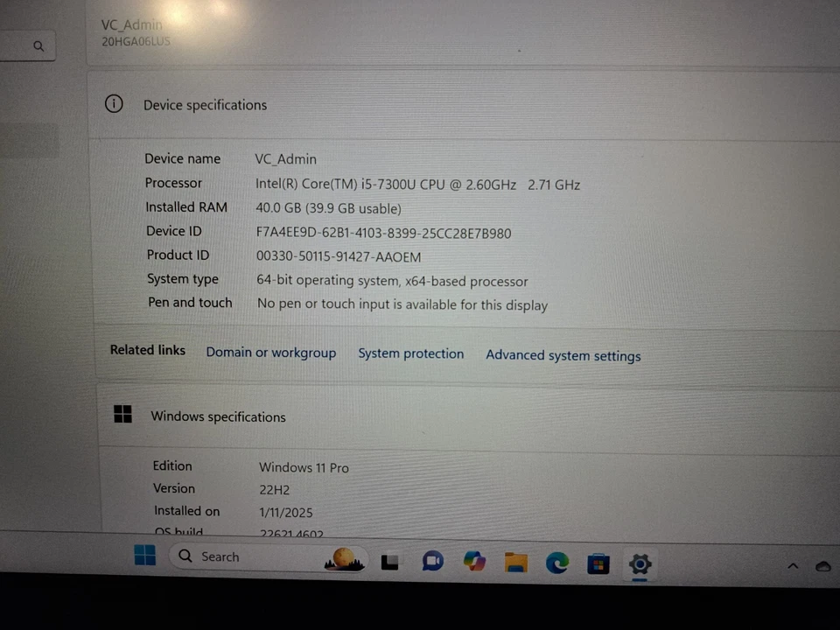Image resolution: width=840 pixels, height=630 pixels.
Task: Click the Windows specifications header
Action: pyautogui.click(x=218, y=416)
